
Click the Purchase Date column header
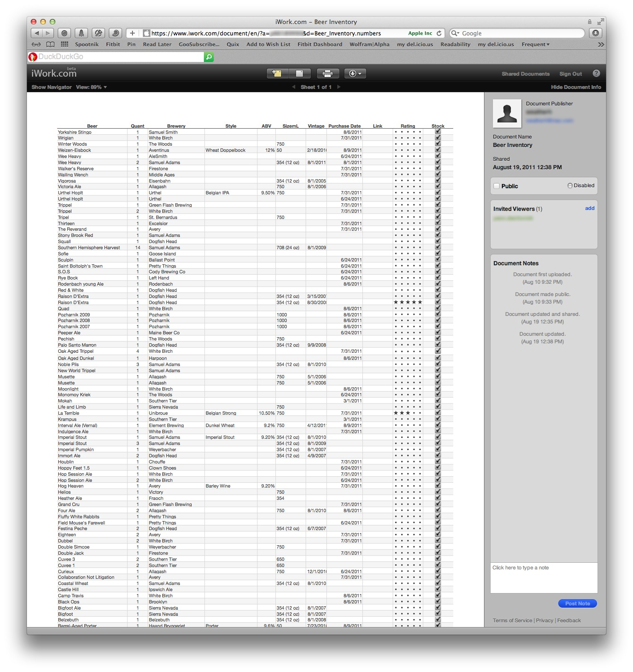pyautogui.click(x=344, y=126)
